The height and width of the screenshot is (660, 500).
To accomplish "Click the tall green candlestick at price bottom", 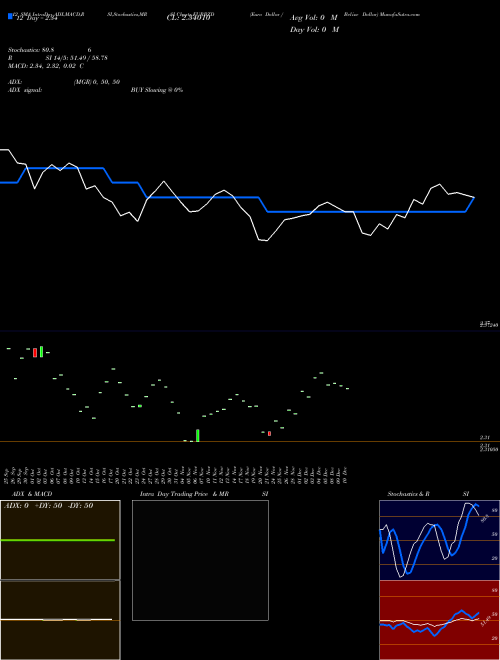I will click(197, 436).
